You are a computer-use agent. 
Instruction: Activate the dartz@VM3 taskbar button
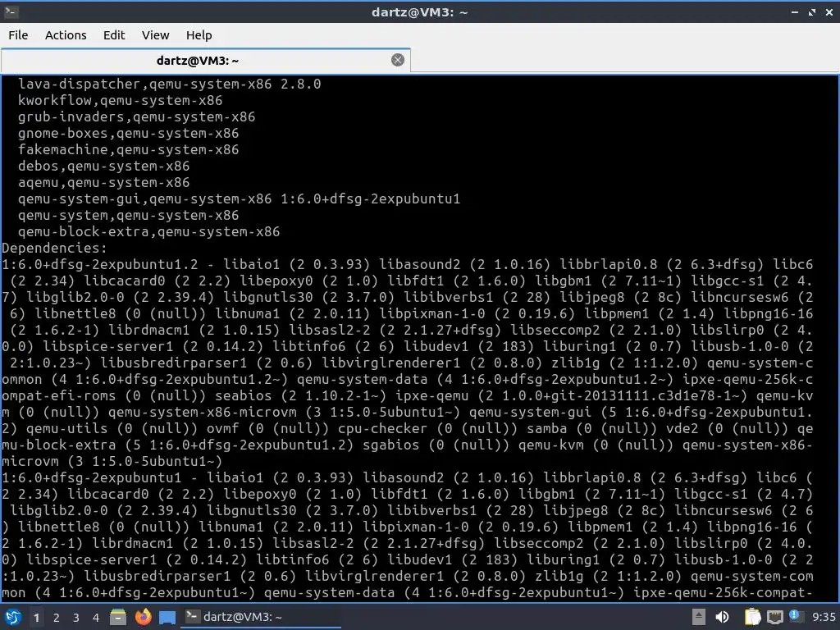[262, 617]
